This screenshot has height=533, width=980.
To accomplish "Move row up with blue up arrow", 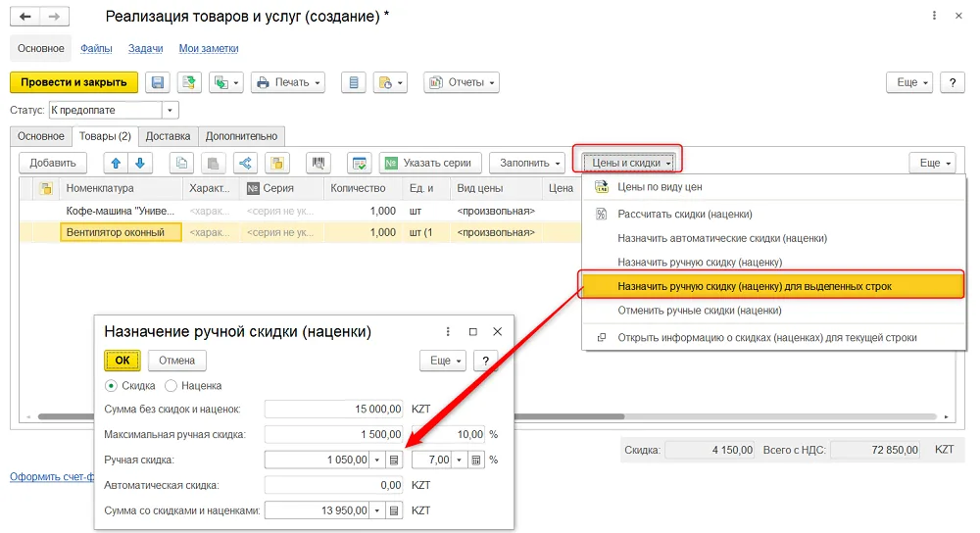I will (x=116, y=163).
